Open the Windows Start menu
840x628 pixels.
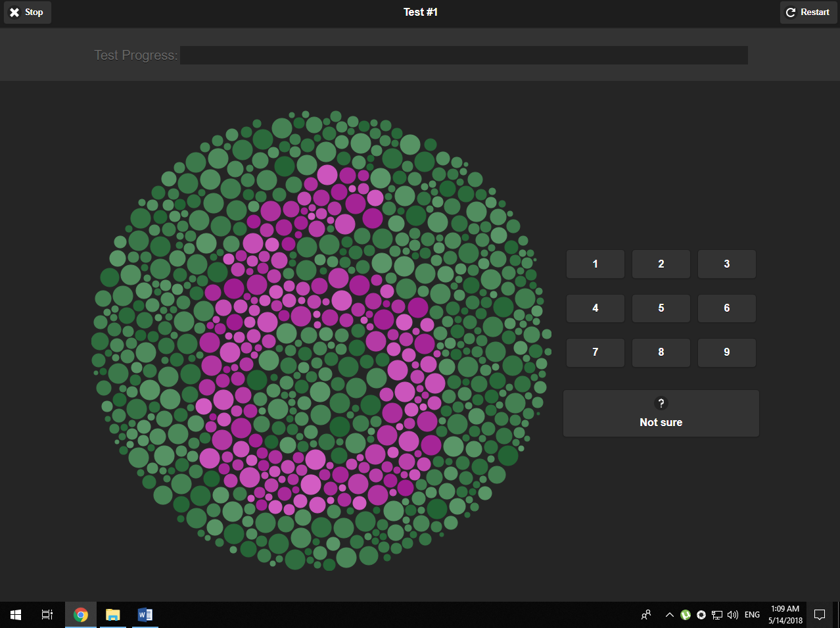(x=15, y=614)
